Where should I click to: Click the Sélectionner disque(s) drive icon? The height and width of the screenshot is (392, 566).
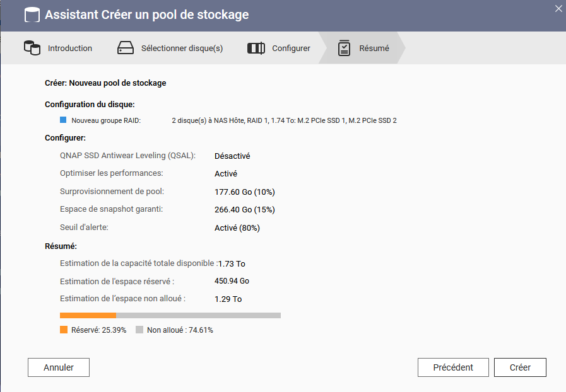pyautogui.click(x=126, y=48)
